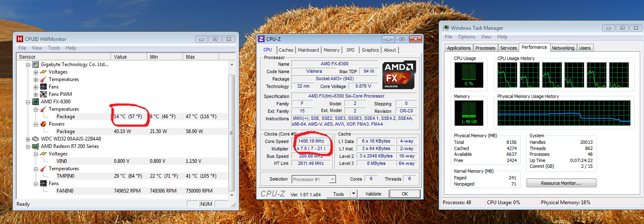Expand the motherboard Fans node

pos(36,87)
